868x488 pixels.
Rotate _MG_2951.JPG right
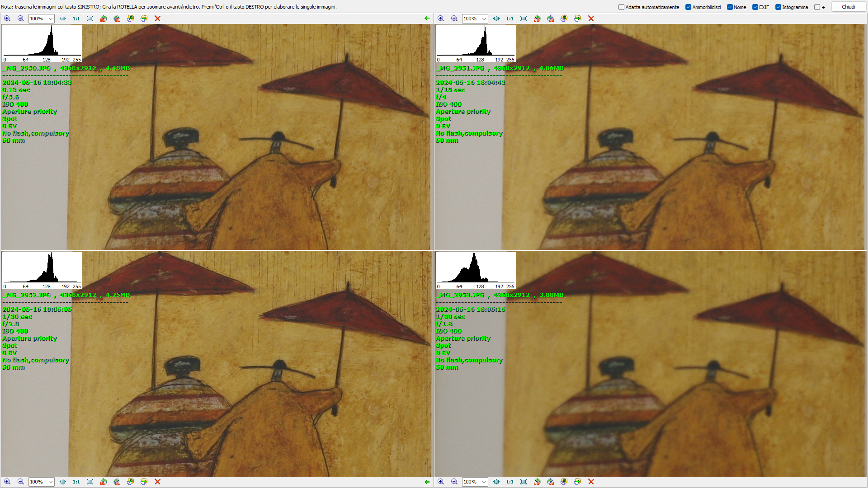(x=551, y=19)
